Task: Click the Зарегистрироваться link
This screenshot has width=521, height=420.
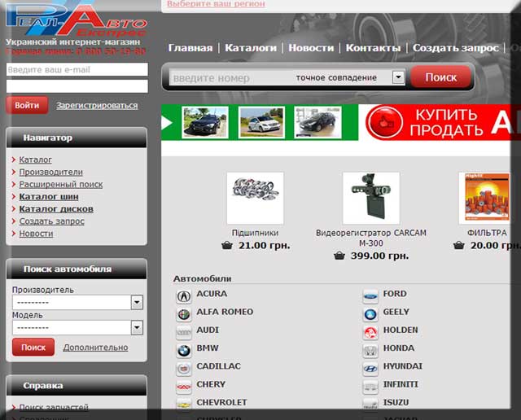Action: (x=97, y=106)
